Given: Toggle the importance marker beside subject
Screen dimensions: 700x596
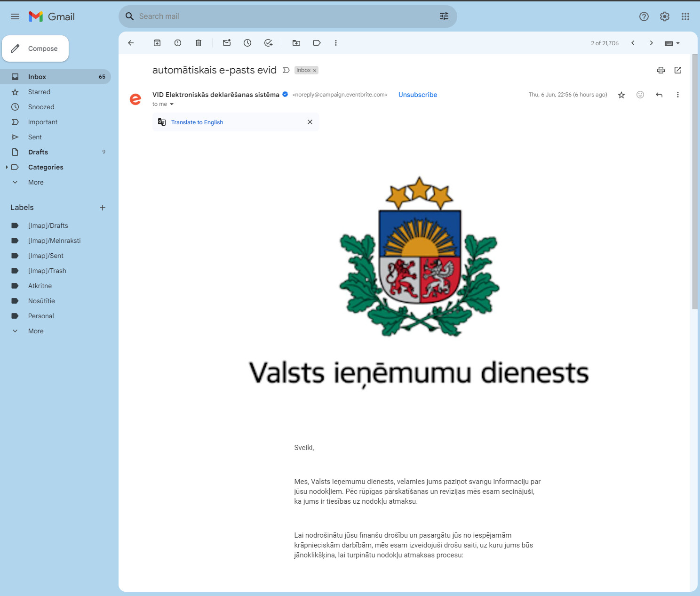Looking at the screenshot, I should (286, 70).
